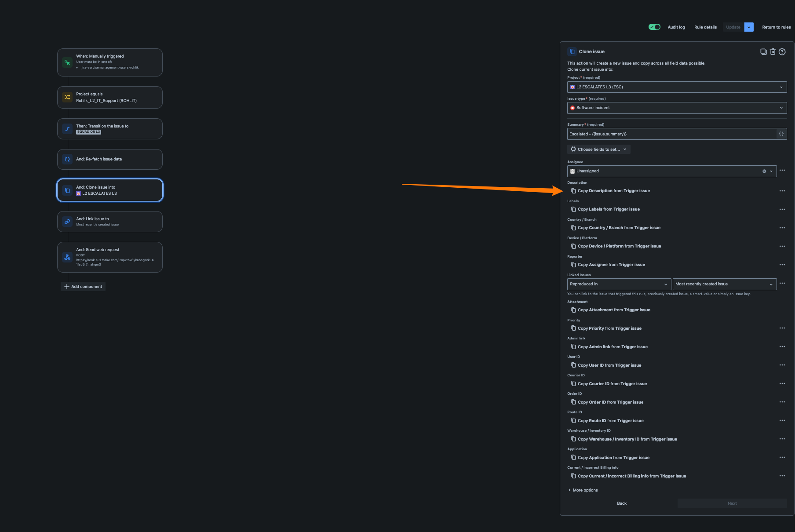Open Issue type dropdown showing Software incident
Screen dimensions: 795x532
677,108
